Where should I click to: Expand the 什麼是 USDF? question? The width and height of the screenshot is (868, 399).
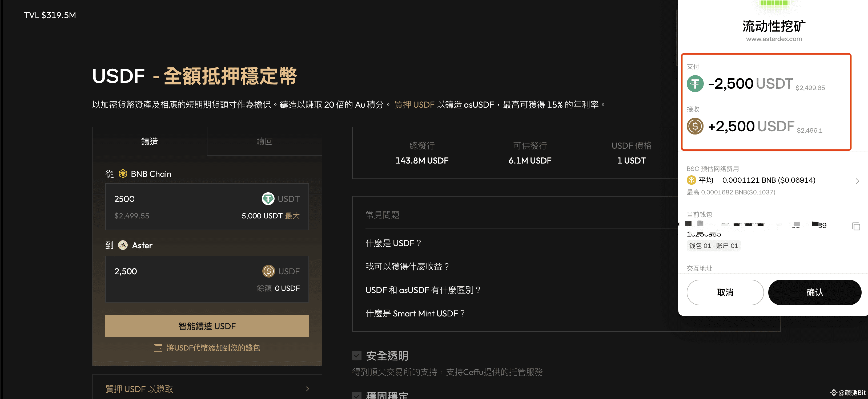[x=393, y=243]
